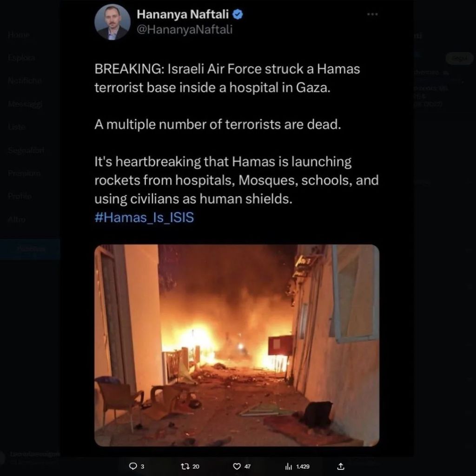Image resolution: width=476 pixels, height=476 pixels.
Task: Open the three-dot more options menu
Action: (372, 14)
